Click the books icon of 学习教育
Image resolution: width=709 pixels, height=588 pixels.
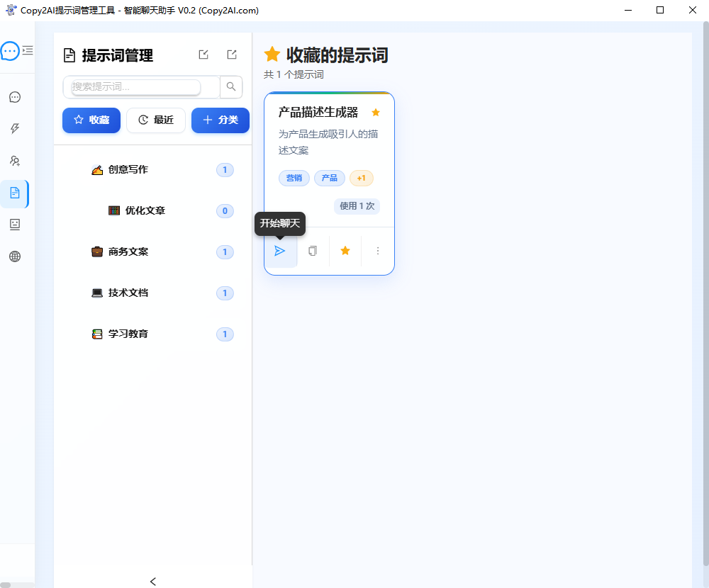[x=97, y=334]
